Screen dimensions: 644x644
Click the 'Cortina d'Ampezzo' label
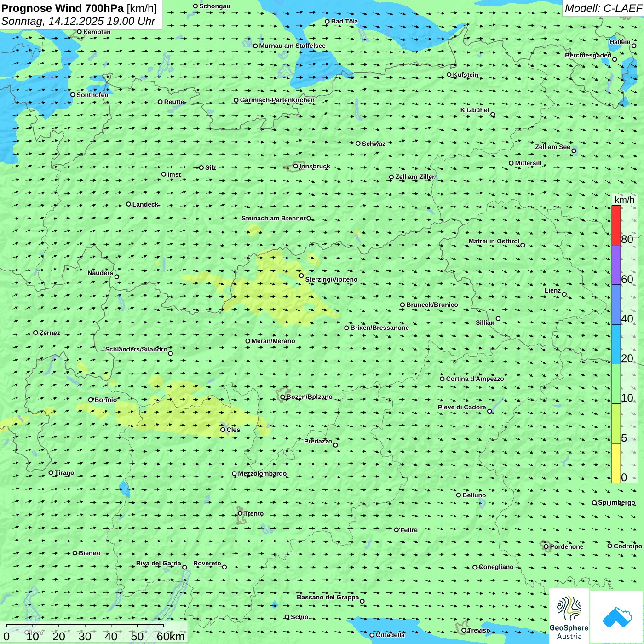[475, 379]
